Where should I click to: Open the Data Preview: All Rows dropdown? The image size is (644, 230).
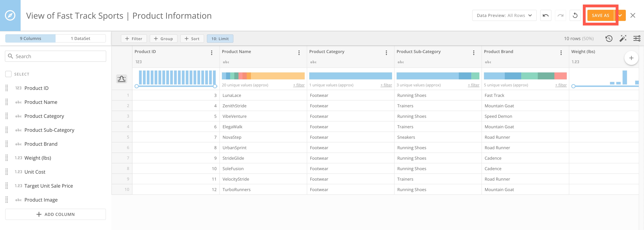pyautogui.click(x=504, y=15)
